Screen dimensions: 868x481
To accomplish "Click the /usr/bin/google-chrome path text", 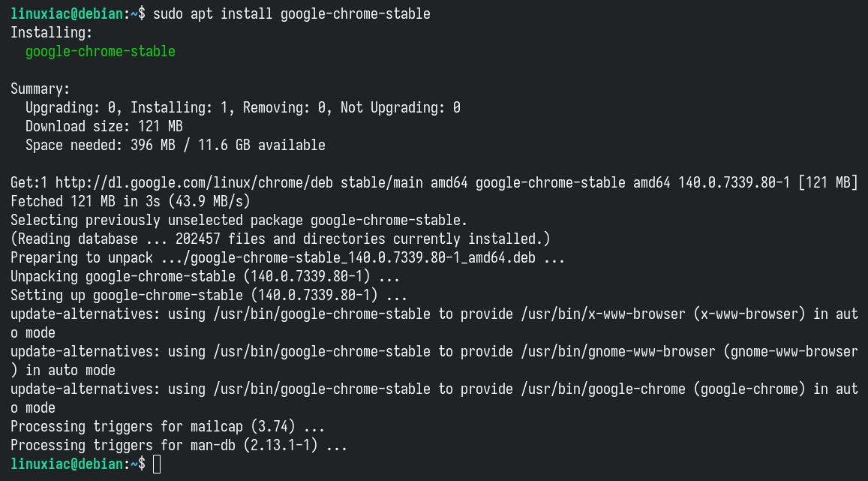I will (603, 389).
